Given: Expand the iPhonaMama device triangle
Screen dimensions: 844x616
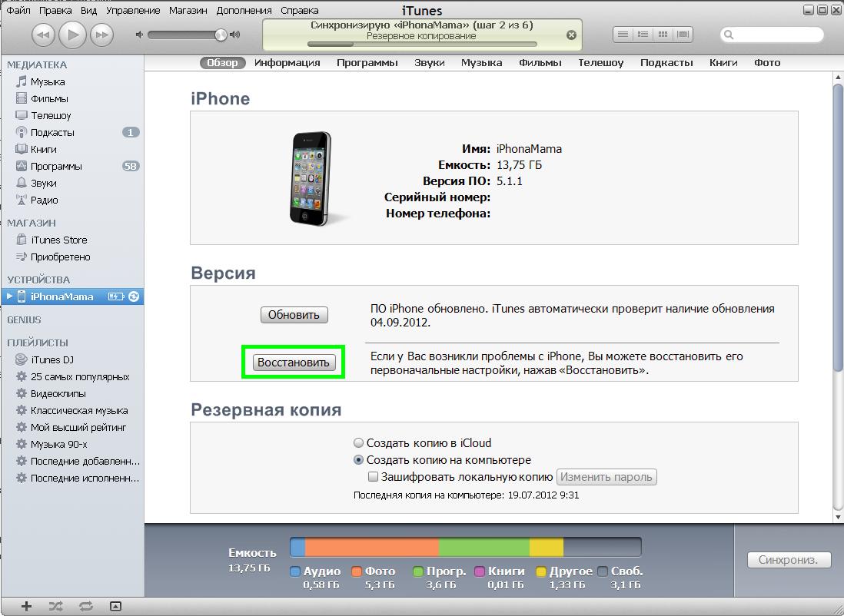Looking at the screenshot, I should tap(9, 296).
